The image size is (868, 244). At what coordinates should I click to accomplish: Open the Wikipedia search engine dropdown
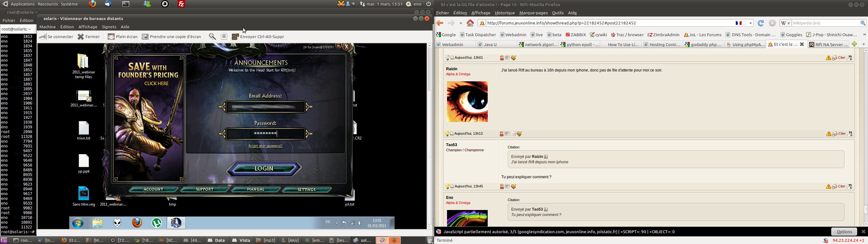click(x=785, y=23)
